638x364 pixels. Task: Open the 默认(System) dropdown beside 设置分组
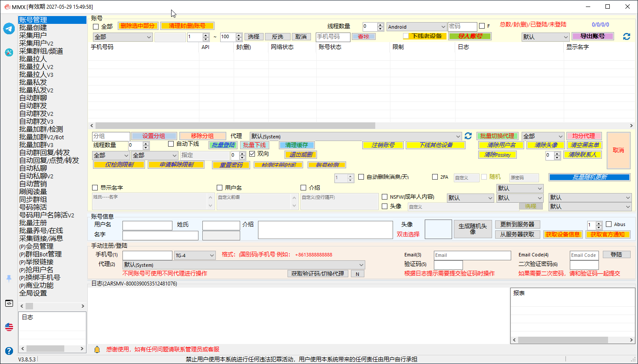(x=356, y=136)
